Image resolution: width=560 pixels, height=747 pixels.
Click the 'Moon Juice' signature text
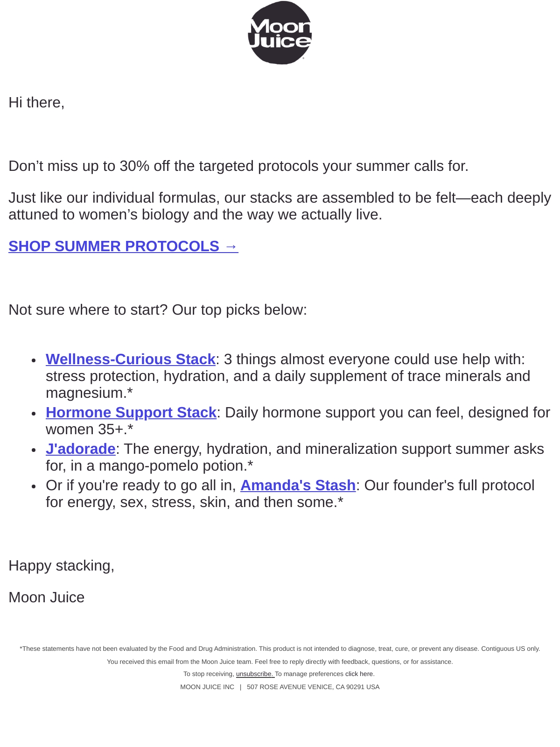coord(47,597)
